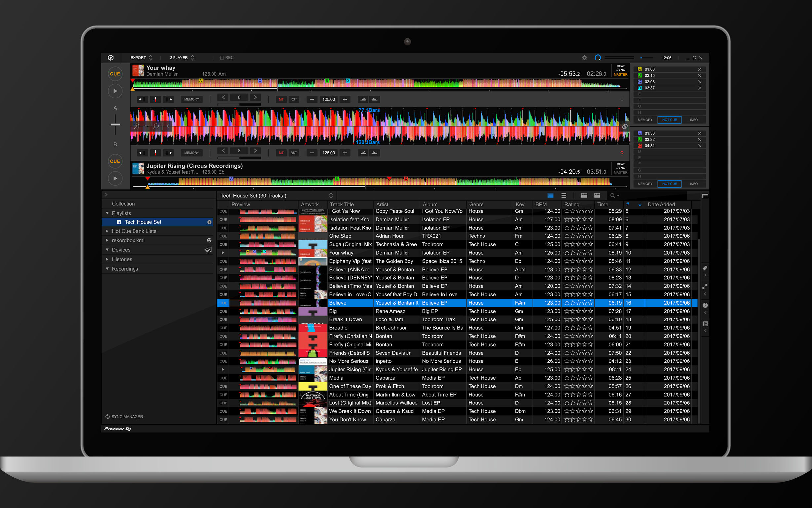Enable BEAT SYNC on the top deck
The image size is (812, 508).
[x=621, y=68]
